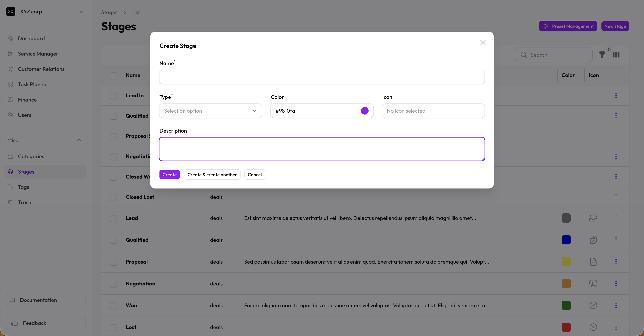Check the Closed Lost row checkbox
Screen dimensions: 644x336
113,197
